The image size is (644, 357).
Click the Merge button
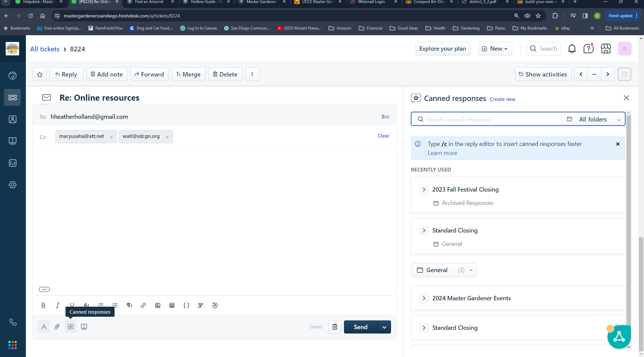tap(188, 74)
